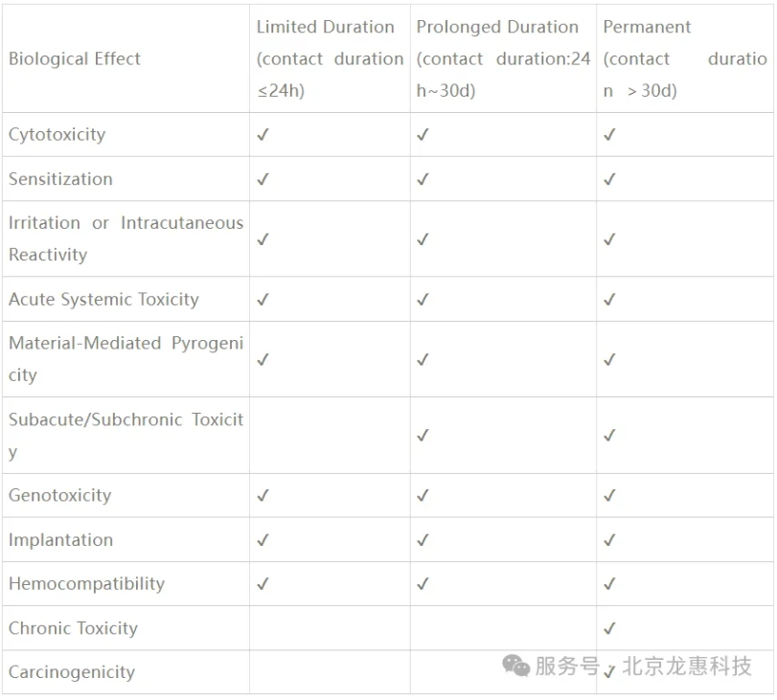777x700 pixels.
Task: Select the Prolonged Duration column header
Action: tap(503, 58)
